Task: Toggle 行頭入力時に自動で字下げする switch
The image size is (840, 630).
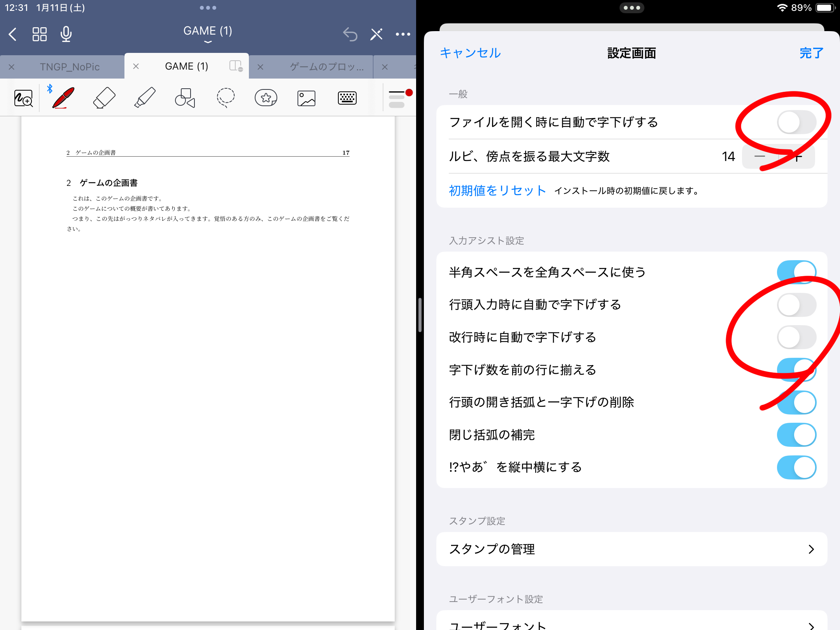Action: 796,304
